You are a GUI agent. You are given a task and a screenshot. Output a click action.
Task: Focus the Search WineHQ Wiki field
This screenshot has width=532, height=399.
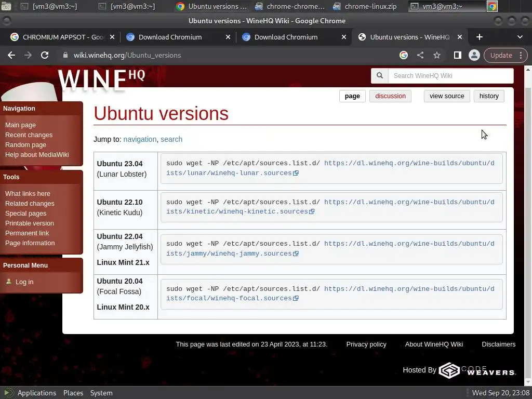point(450,76)
